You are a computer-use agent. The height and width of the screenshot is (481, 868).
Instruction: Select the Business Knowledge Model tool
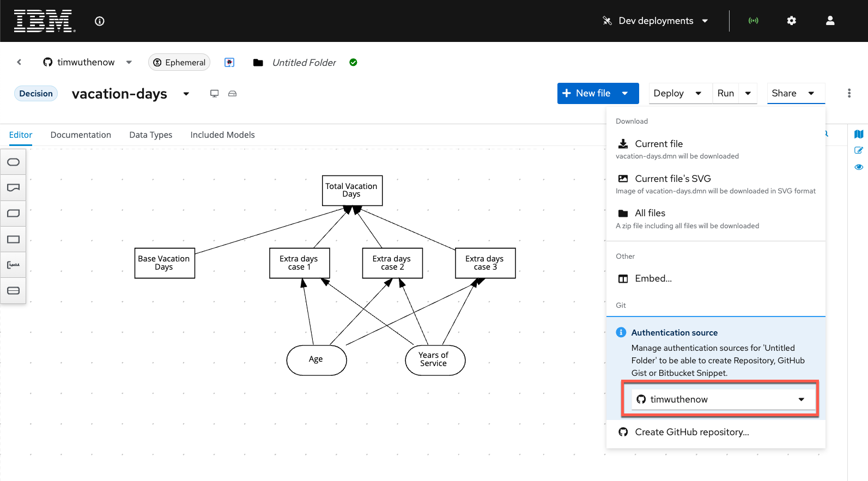coord(13,213)
